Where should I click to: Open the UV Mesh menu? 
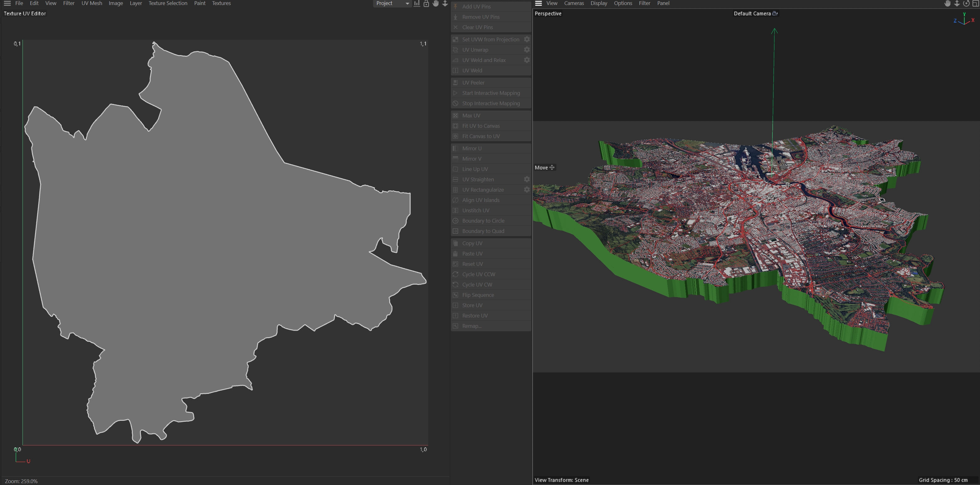coord(92,3)
